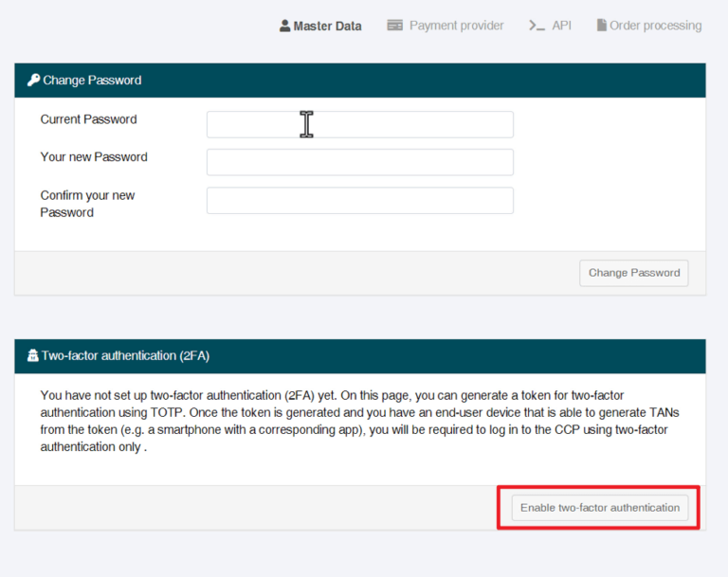The height and width of the screenshot is (577, 728).
Task: Enable two-factor authentication
Action: tap(599, 508)
